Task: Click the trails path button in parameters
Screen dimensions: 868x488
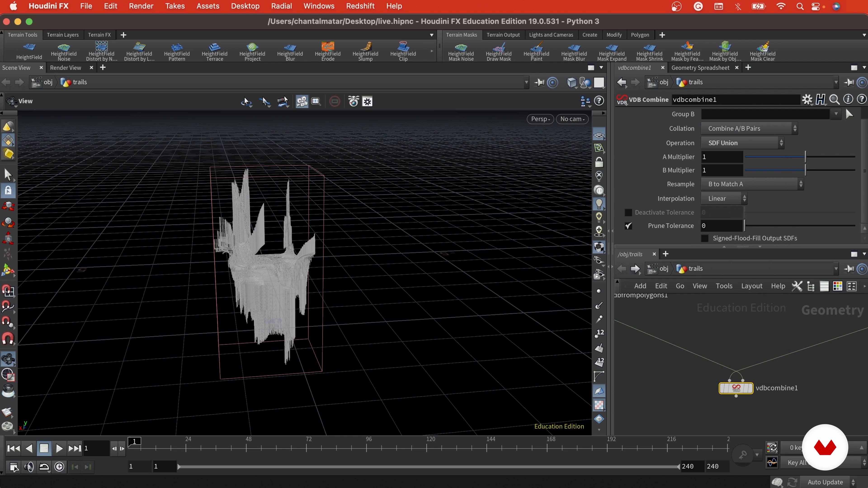Action: [x=690, y=82]
